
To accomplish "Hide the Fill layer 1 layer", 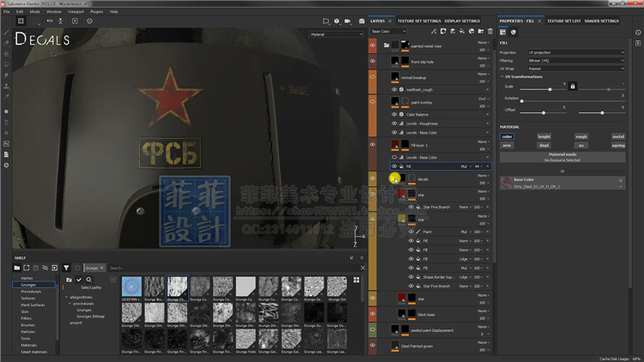I will pyautogui.click(x=373, y=144).
